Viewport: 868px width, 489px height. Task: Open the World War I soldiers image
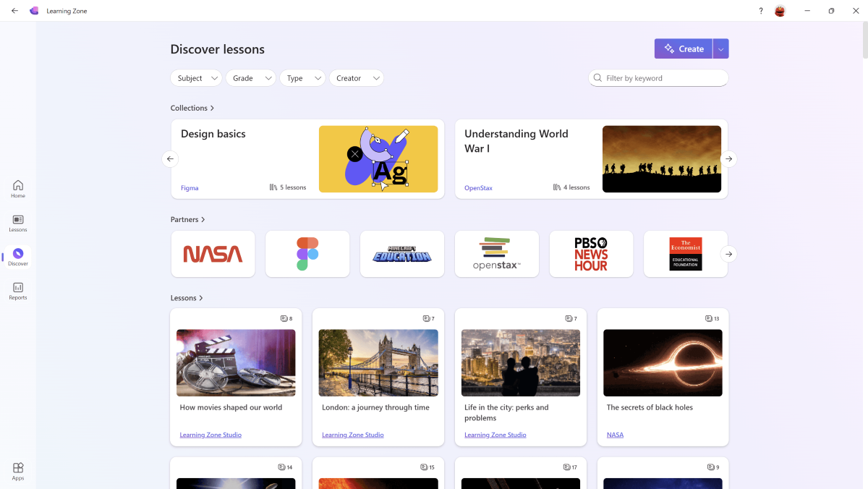[662, 159]
